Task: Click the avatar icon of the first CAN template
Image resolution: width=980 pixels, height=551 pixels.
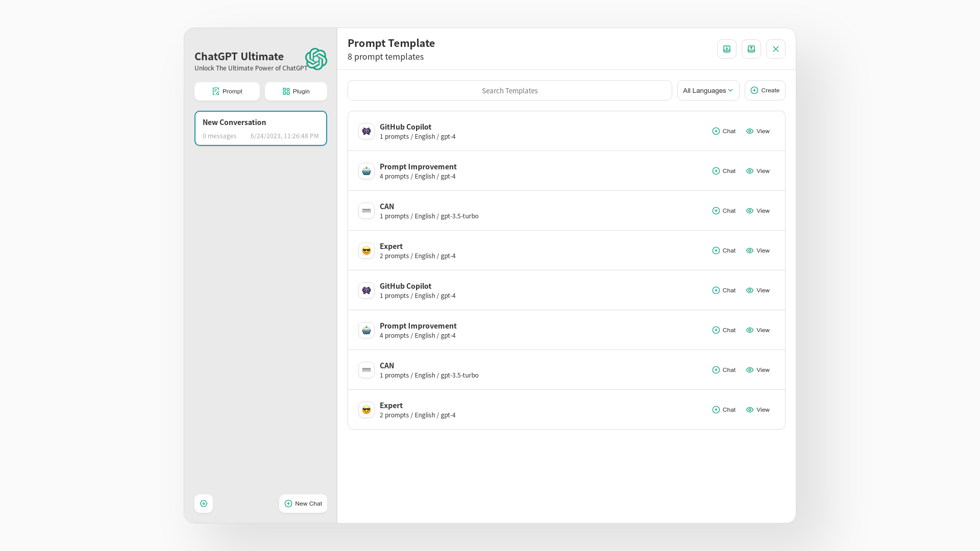Action: (x=366, y=211)
